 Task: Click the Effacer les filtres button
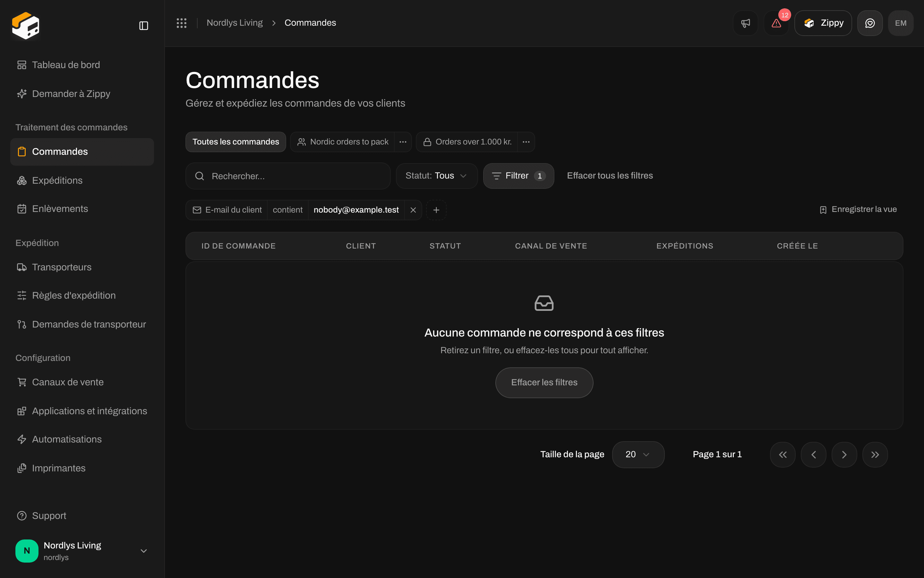[544, 383]
